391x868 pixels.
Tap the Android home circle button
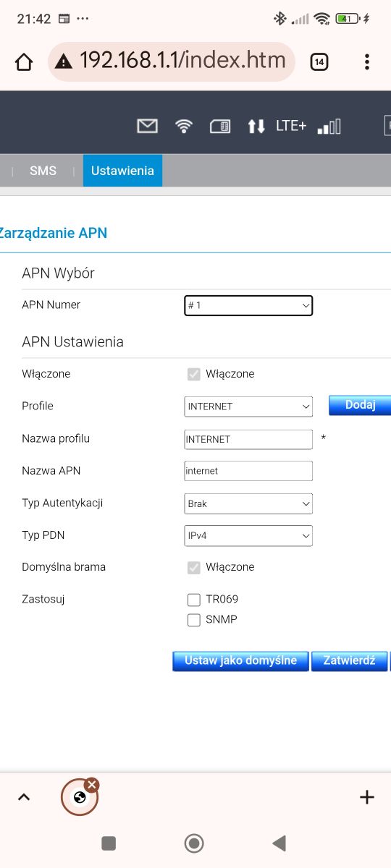click(194, 843)
